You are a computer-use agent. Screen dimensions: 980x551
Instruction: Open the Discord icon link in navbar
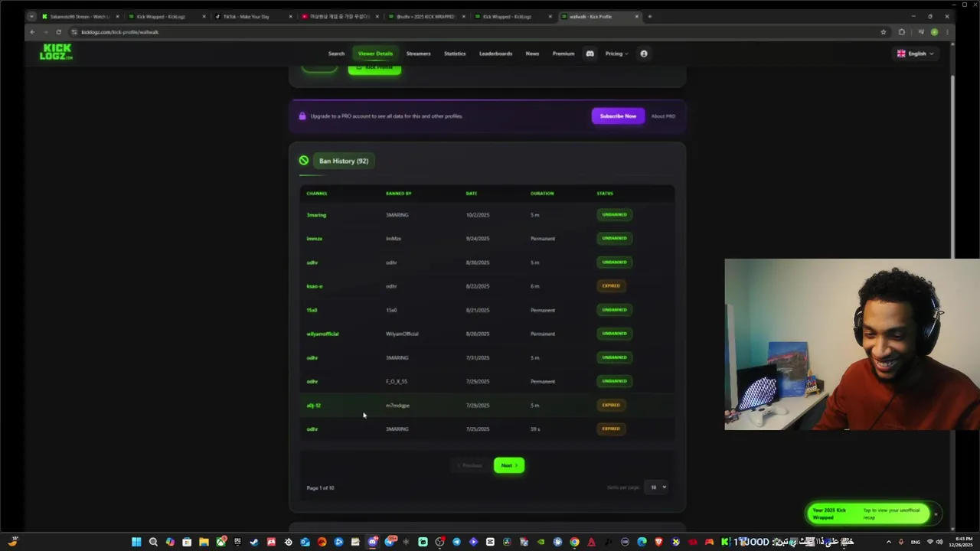pos(590,54)
